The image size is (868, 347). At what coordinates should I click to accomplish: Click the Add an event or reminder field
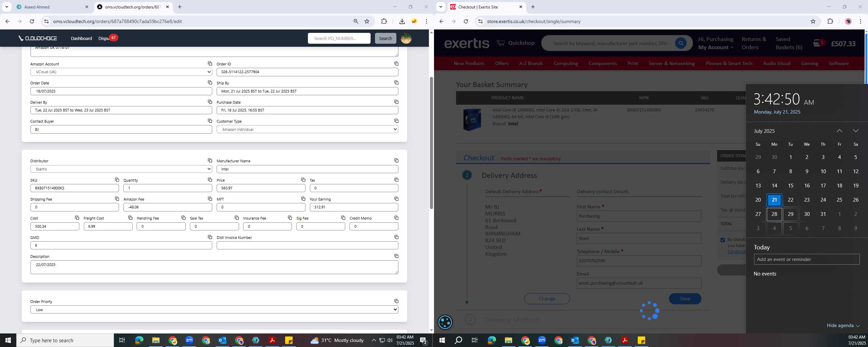tap(807, 259)
